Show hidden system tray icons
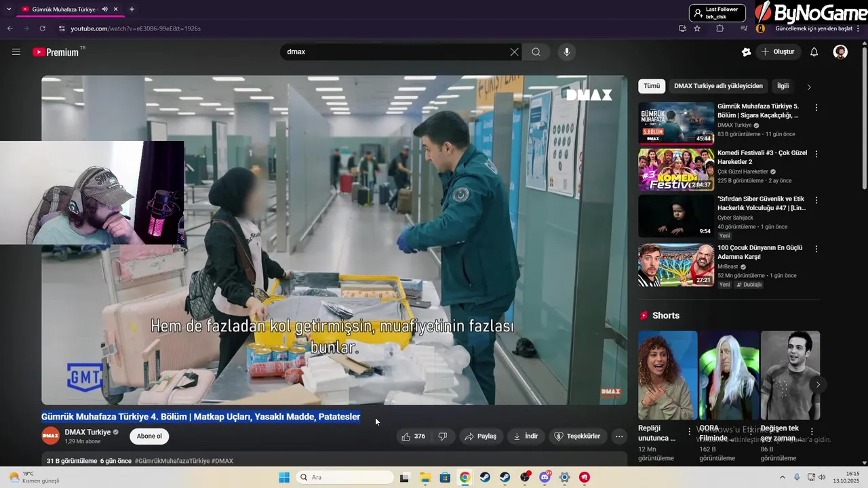Screen dimensions: 868x488 pos(782,478)
